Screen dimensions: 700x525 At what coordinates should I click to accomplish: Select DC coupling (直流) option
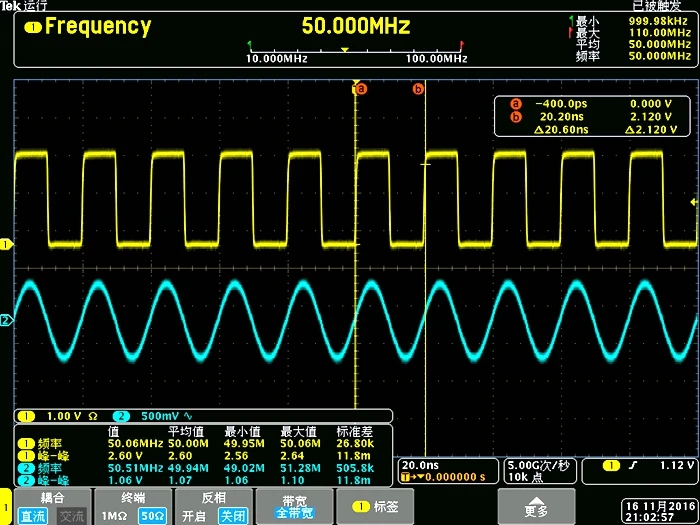tap(33, 516)
